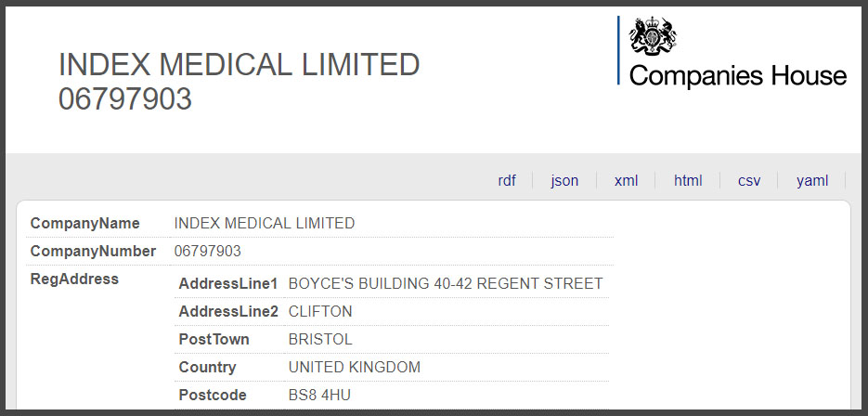The image size is (868, 416).
Task: Open the csv format link
Action: [749, 180]
